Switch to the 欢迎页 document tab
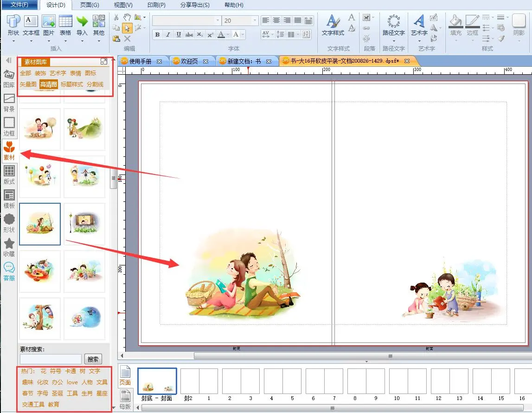532x413 pixels. pyautogui.click(x=189, y=61)
